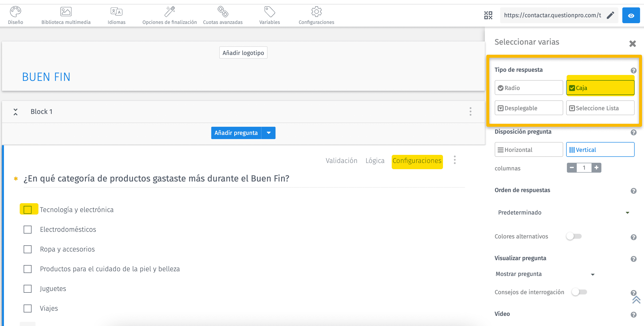Open the Añadir pregunta dropdown arrow

click(269, 133)
